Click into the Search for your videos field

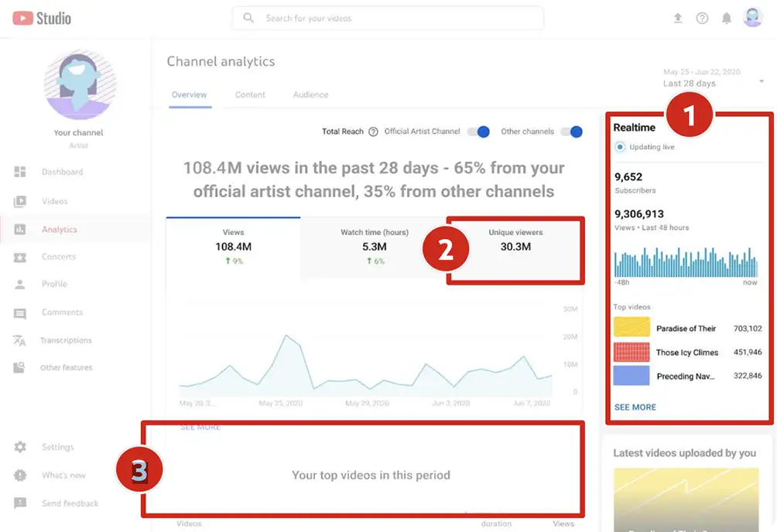[388, 19]
